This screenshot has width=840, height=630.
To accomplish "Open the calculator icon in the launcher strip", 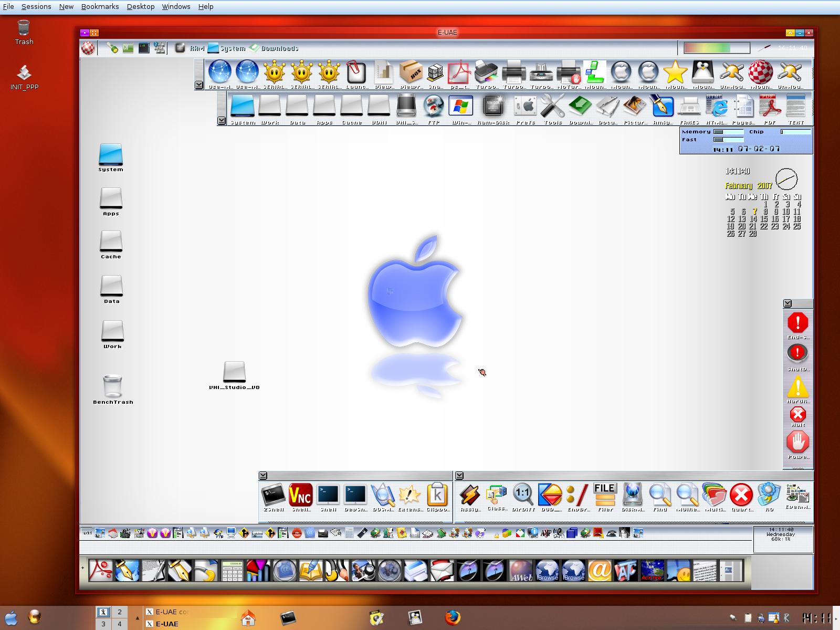I will [232, 571].
